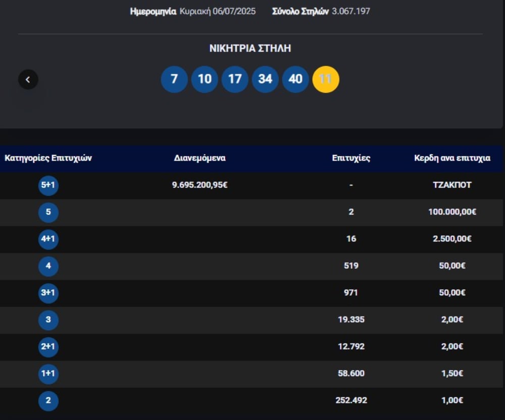Click the Διανεμόμενα column header
505x420 pixels.
(x=199, y=158)
